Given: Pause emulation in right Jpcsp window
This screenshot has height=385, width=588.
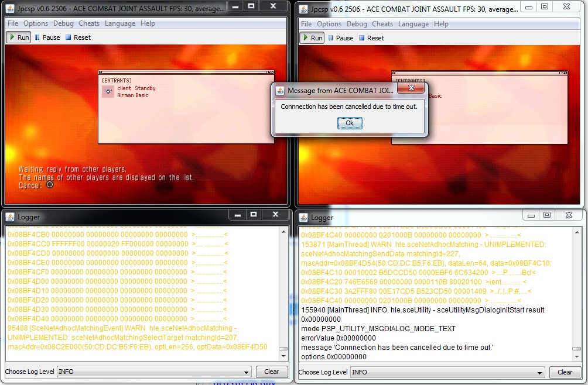Looking at the screenshot, I should [x=340, y=38].
